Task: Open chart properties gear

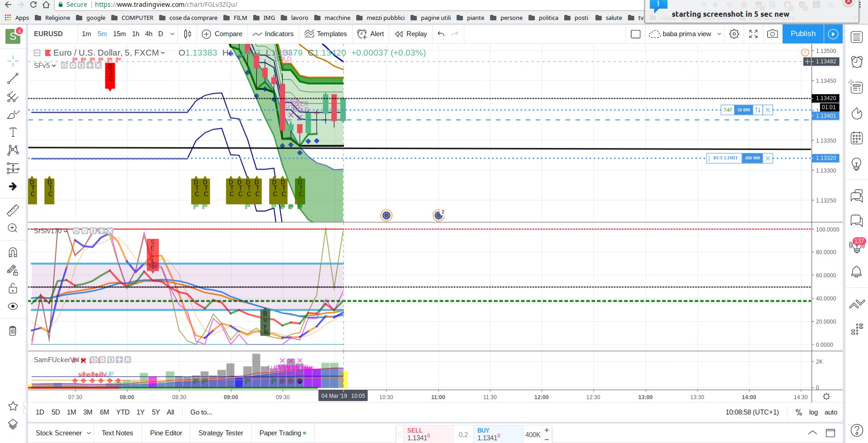Action: (x=734, y=34)
